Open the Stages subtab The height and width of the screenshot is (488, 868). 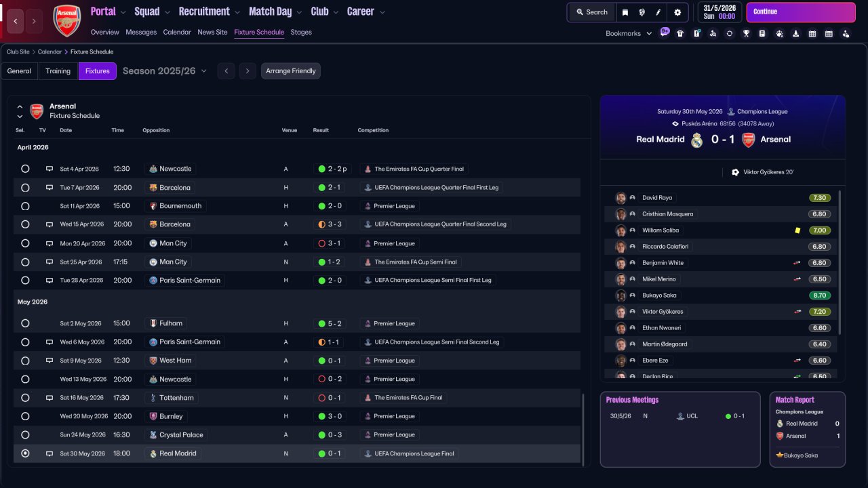tap(301, 32)
